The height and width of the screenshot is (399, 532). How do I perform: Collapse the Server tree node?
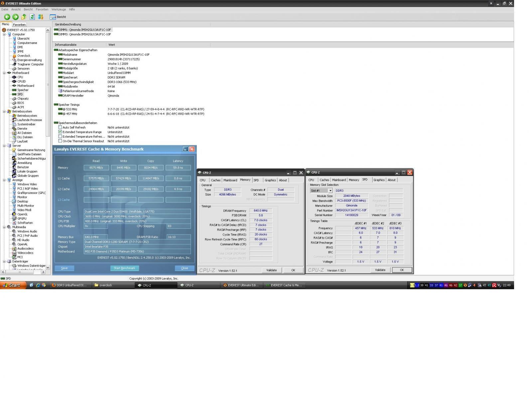(x=4, y=146)
